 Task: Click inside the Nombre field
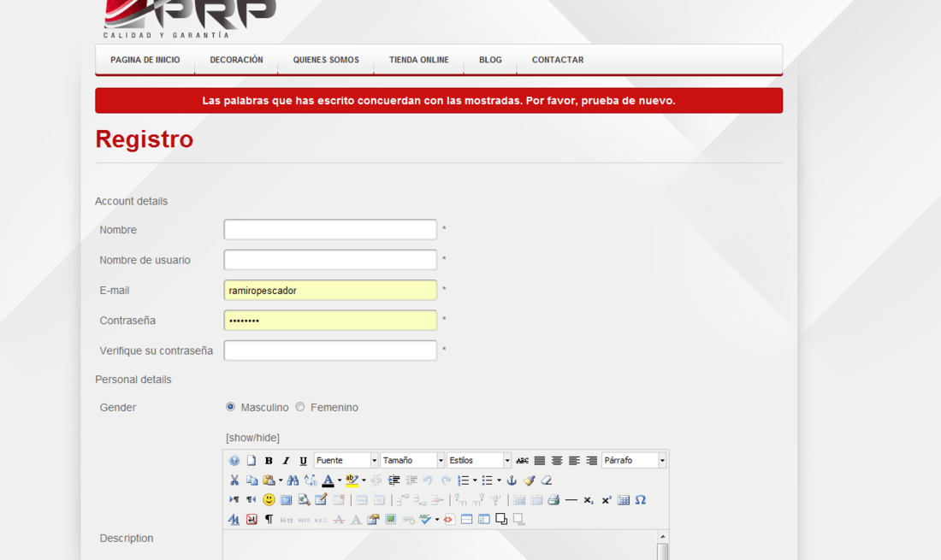(330, 230)
